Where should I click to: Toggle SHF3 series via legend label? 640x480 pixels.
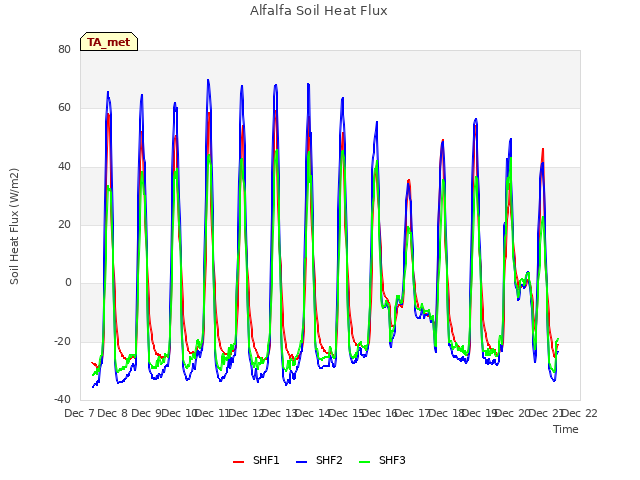pos(392,460)
